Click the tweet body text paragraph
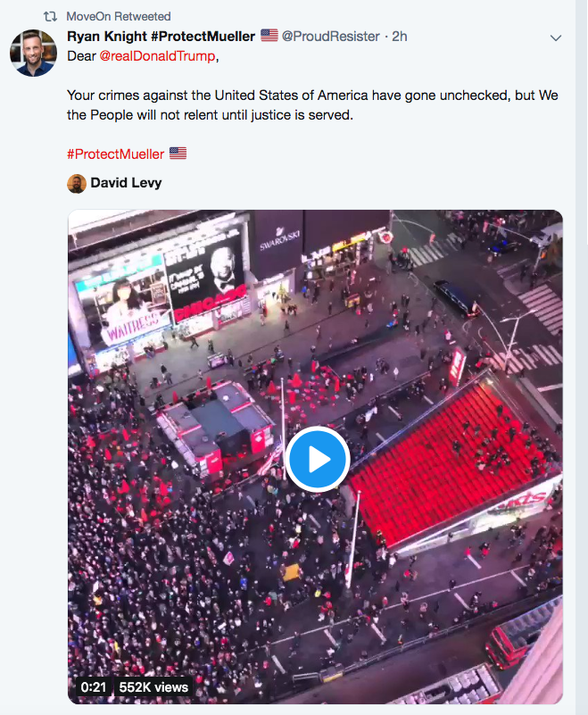Viewport: 588px width, 715px height. click(x=312, y=104)
